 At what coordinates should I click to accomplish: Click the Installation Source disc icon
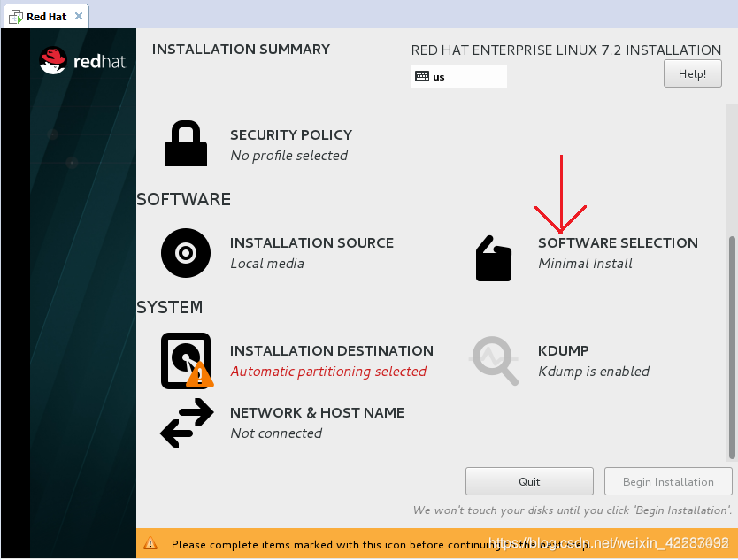186,253
